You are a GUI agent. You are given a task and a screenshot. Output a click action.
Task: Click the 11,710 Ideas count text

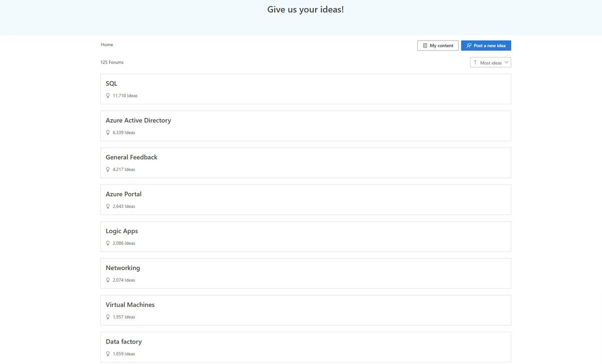tap(125, 96)
